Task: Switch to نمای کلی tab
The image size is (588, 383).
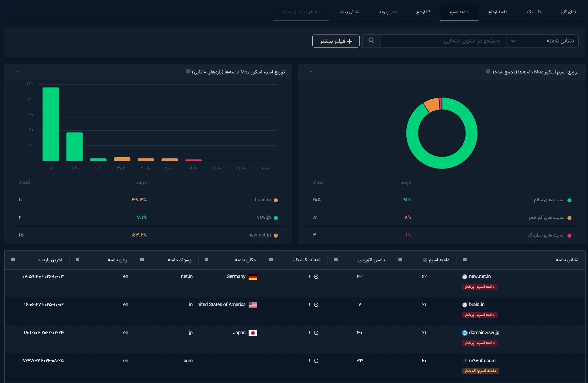Action: click(x=568, y=12)
